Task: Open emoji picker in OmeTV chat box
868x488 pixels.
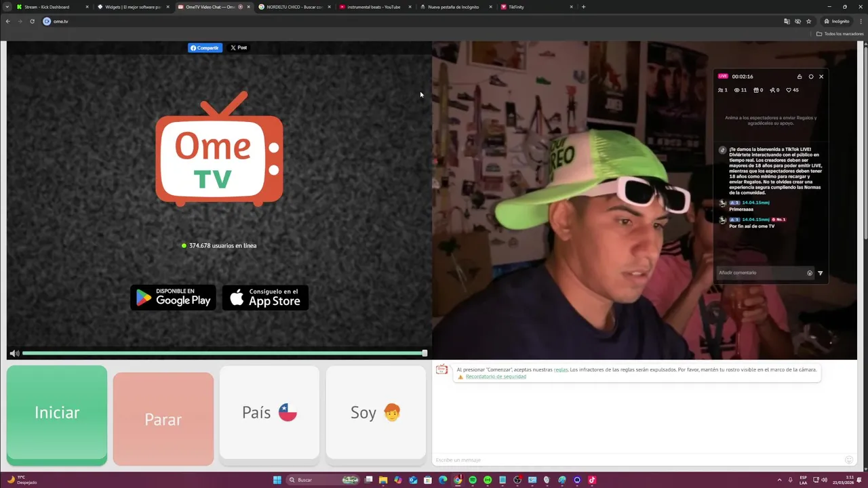Action: [x=848, y=460]
